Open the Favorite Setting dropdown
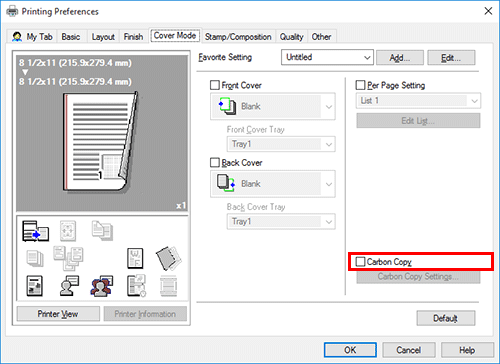Screen dimensions: 500x364 [x=327, y=57]
